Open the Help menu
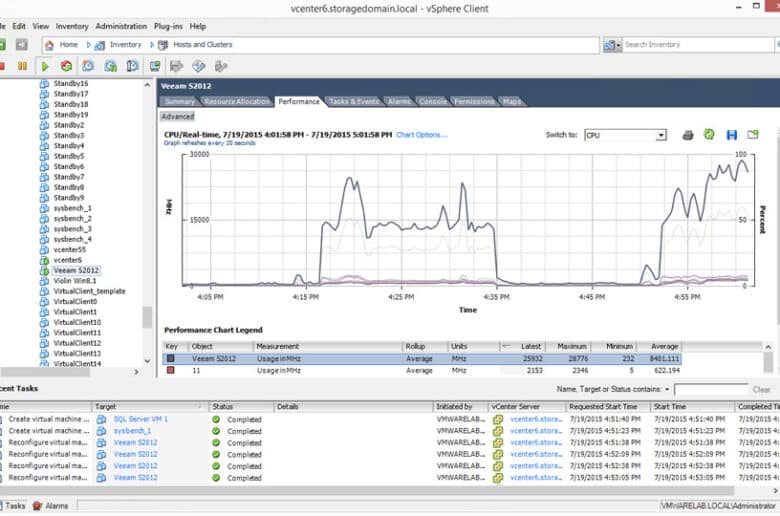Viewport: 780px width, 516px height. pos(198,26)
